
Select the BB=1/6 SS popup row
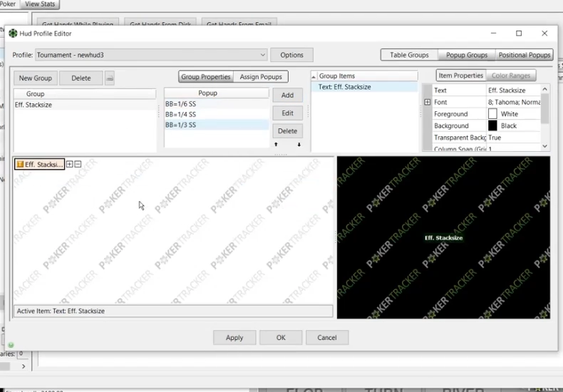pos(217,104)
